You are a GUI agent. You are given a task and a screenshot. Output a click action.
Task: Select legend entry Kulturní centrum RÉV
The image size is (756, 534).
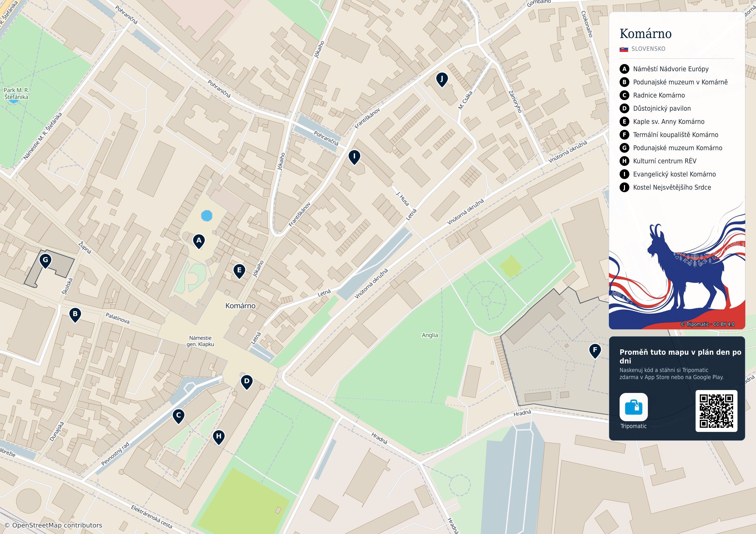pos(658,161)
